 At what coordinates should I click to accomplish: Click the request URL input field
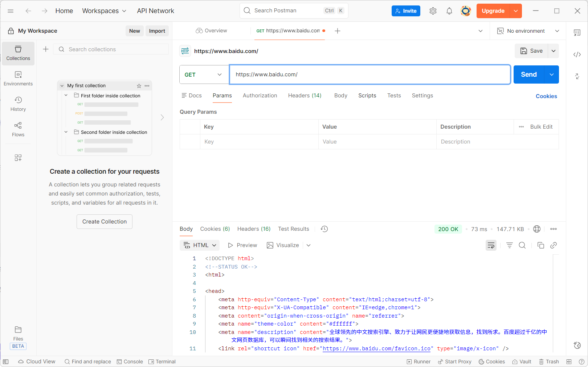coord(370,74)
